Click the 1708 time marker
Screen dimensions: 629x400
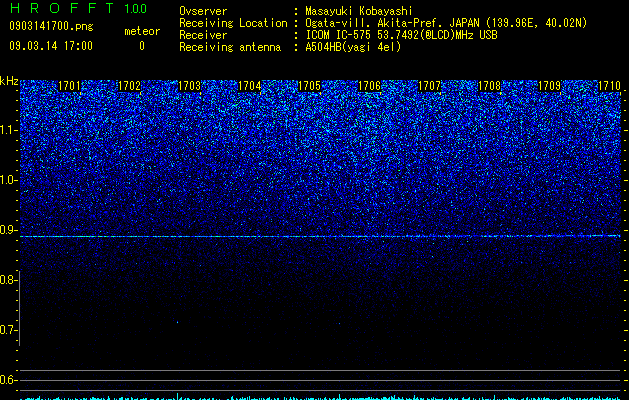489,86
